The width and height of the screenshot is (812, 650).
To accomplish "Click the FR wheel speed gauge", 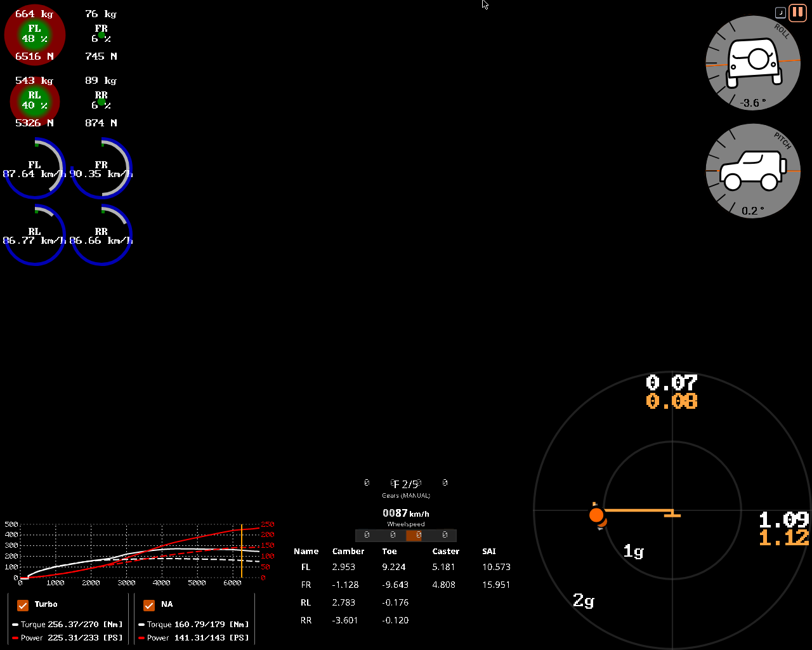I will coord(101,169).
